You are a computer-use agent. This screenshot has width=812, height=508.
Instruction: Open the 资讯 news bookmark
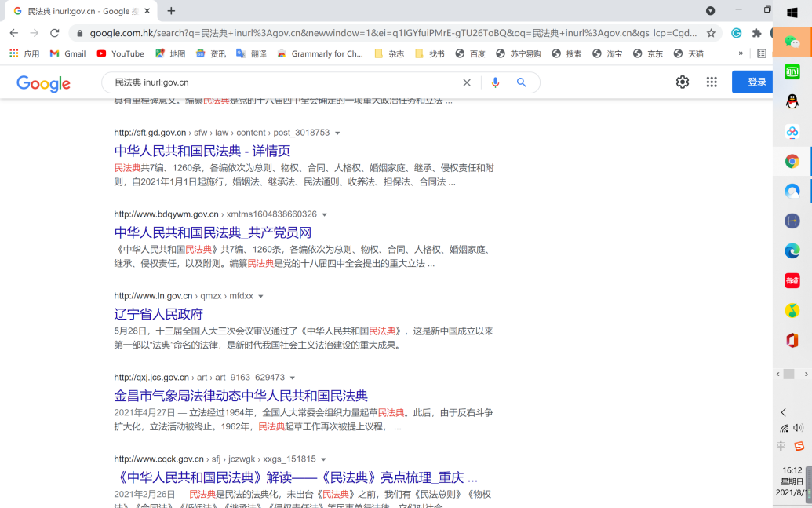[211, 53]
